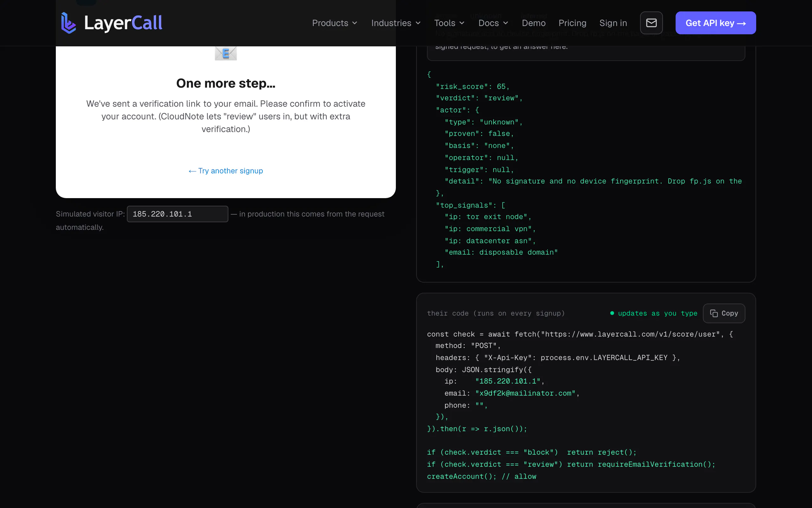Expand the Products dropdown menu

pyautogui.click(x=335, y=23)
